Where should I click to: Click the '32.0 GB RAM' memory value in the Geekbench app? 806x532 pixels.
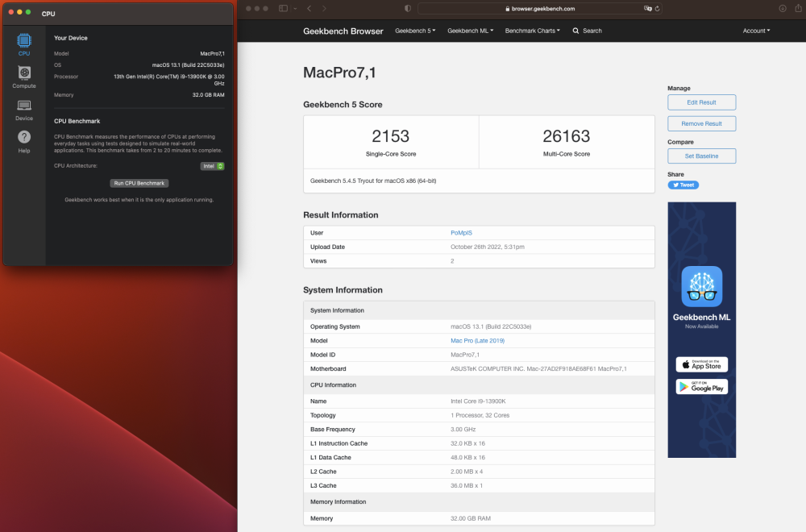(x=208, y=95)
